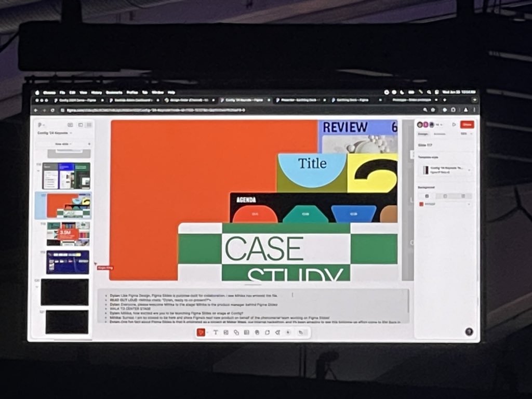Select the REVIEW card on canvas
Screen dimensions: 532x399
click(357, 137)
